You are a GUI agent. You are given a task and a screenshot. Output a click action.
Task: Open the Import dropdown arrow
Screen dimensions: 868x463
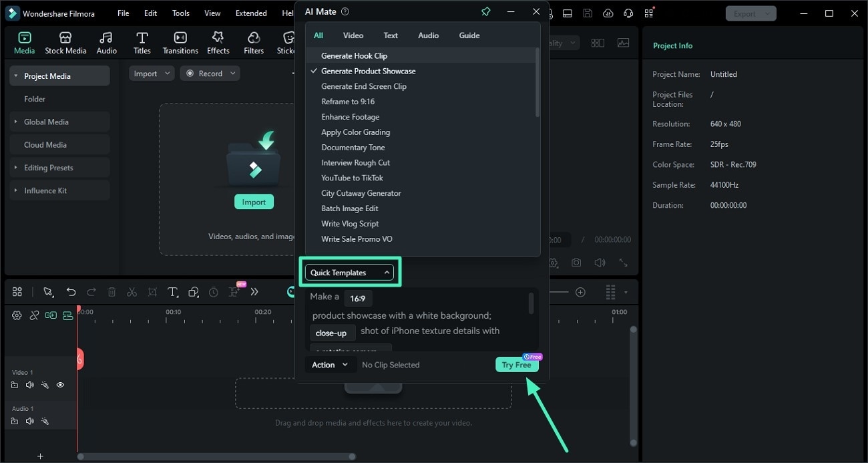[167, 73]
